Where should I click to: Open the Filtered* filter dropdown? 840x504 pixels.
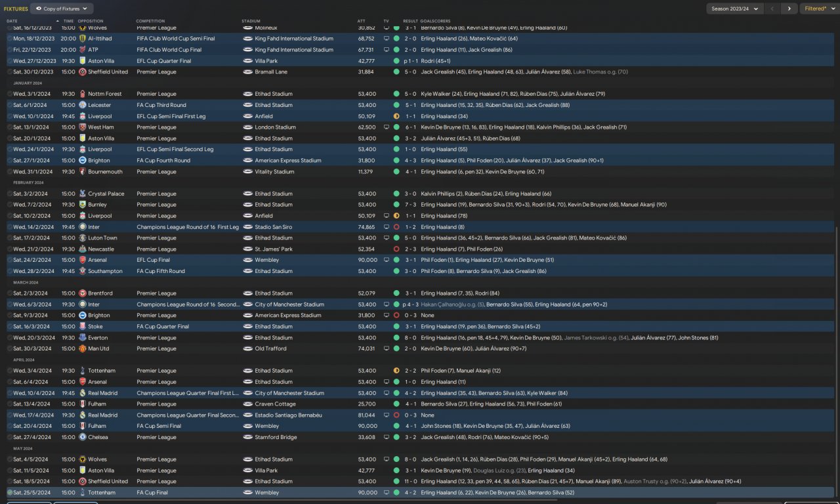coord(818,9)
